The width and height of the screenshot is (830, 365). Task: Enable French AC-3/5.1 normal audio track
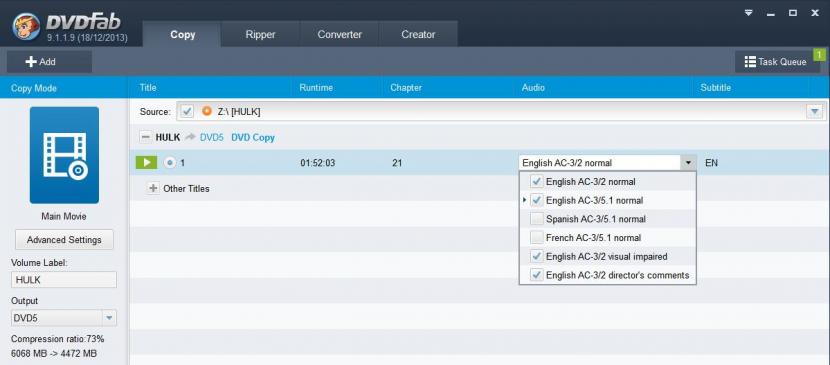(537, 238)
